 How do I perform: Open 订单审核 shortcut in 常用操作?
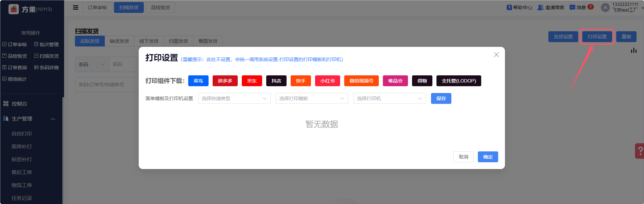[15, 44]
